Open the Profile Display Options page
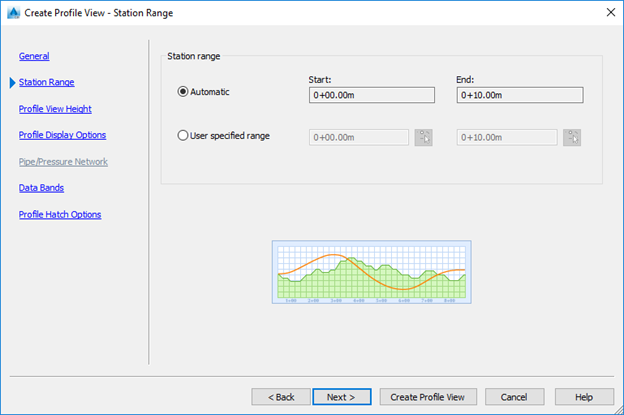 (62, 135)
